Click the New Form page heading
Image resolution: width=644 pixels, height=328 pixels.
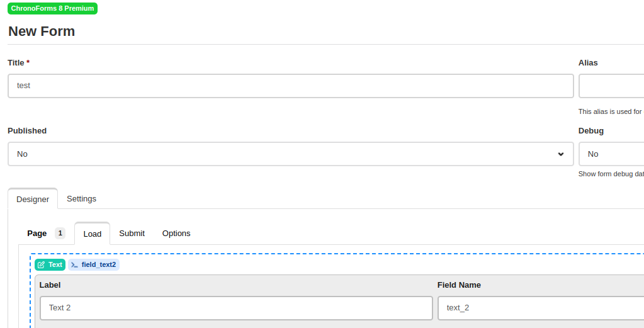pyautogui.click(x=42, y=31)
